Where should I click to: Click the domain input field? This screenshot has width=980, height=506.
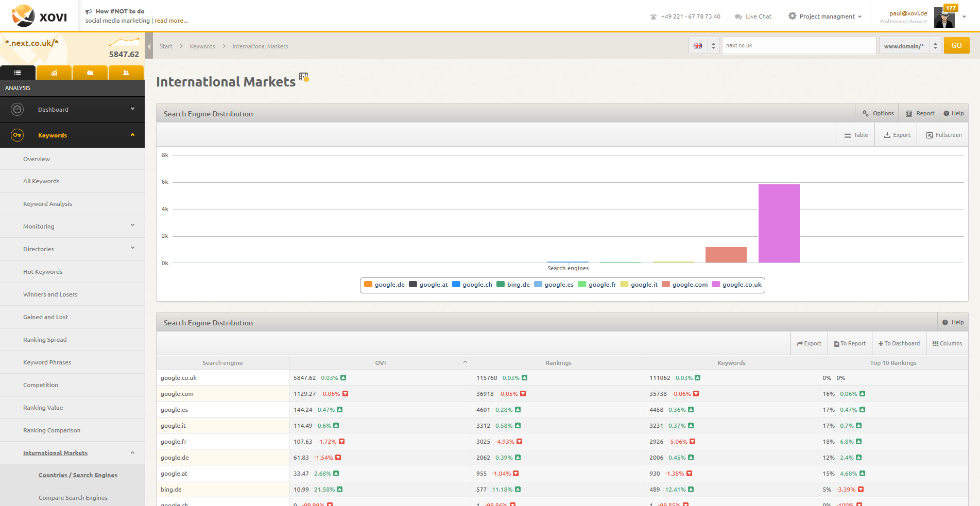pyautogui.click(x=799, y=45)
